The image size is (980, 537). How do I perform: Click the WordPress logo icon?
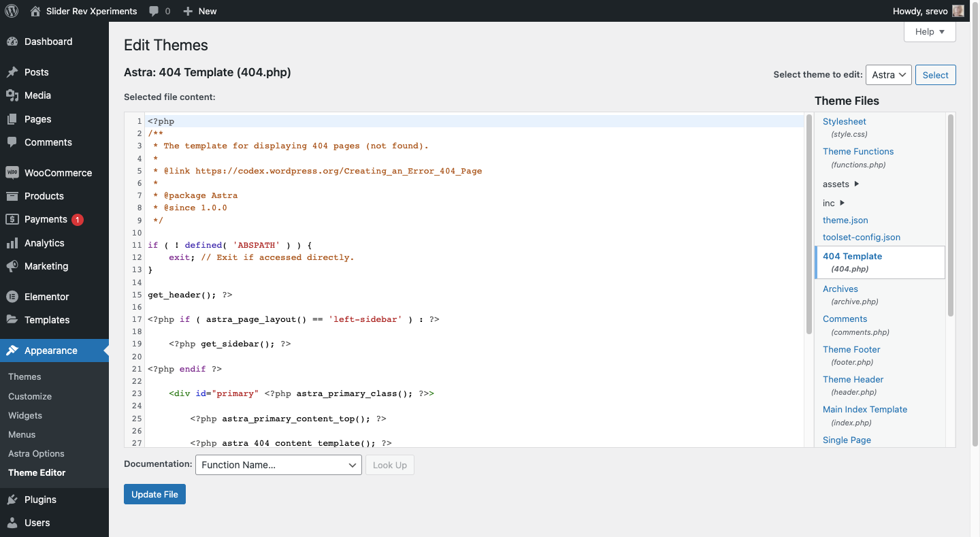pyautogui.click(x=12, y=11)
